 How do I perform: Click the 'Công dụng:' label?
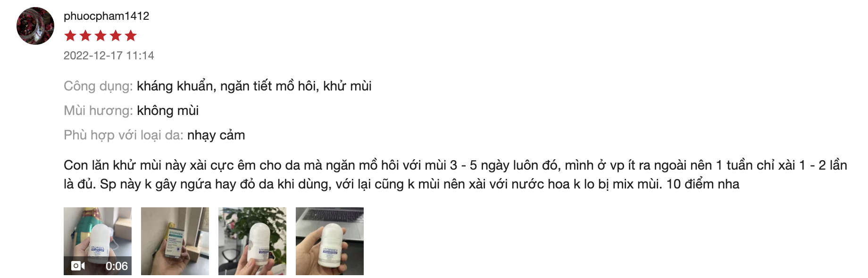pos(98,86)
